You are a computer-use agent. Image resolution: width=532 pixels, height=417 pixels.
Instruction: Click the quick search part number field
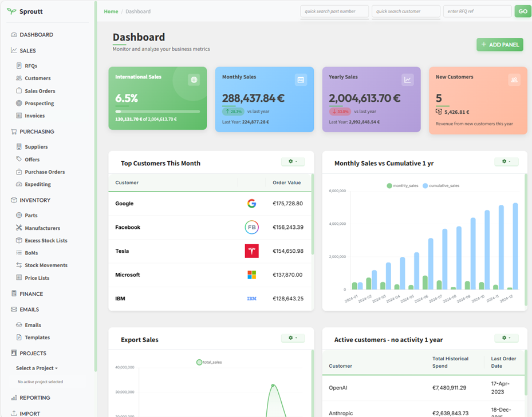pos(334,11)
